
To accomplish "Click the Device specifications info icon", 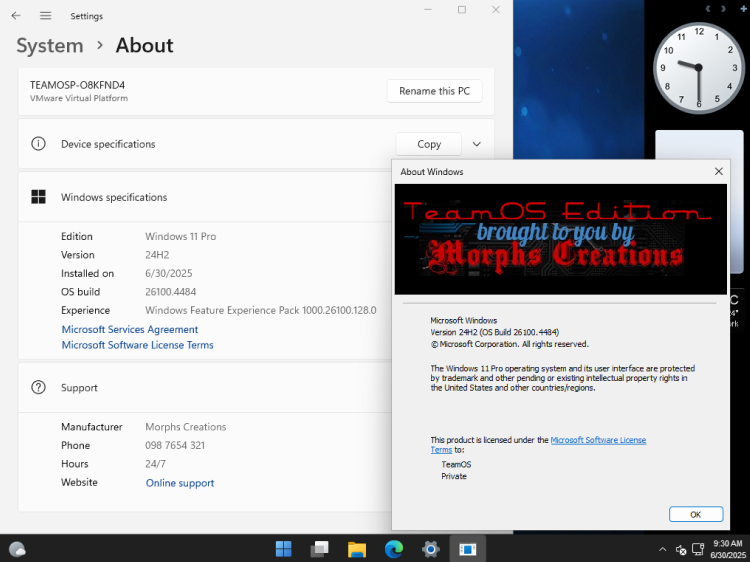I will click(x=38, y=143).
